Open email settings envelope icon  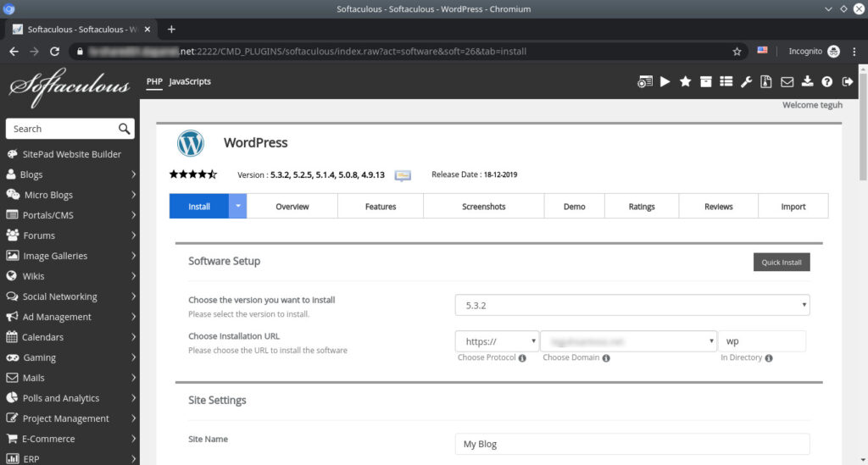787,82
